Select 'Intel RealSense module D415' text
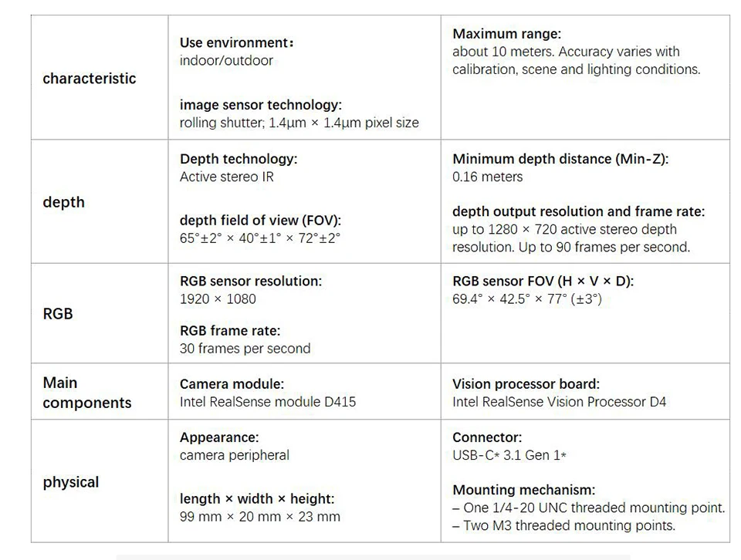 [x=268, y=402]
